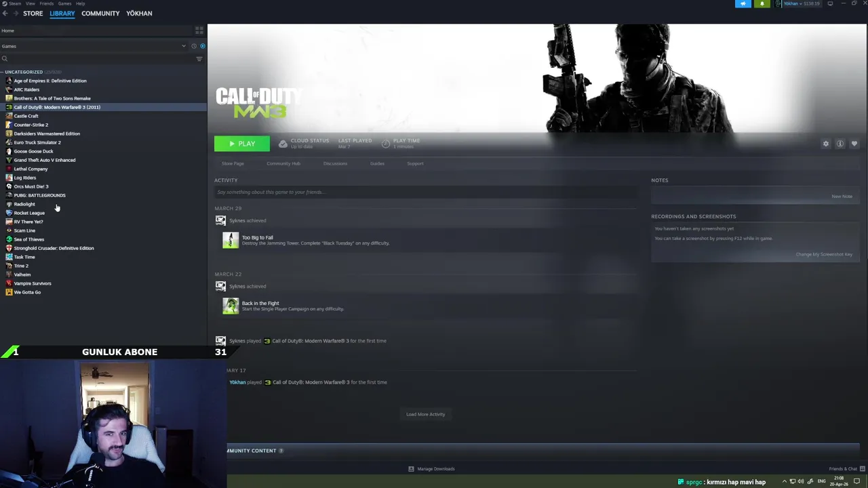This screenshot has width=868, height=488.
Task: Open the Community Hub link
Action: point(283,163)
